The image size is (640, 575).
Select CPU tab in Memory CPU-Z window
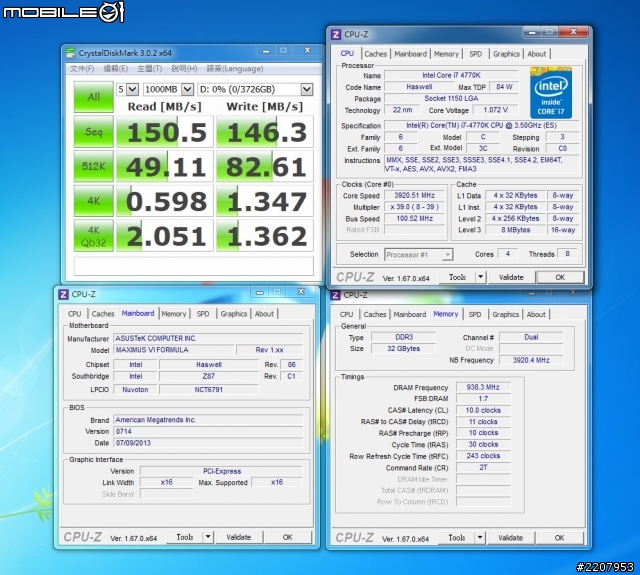click(x=346, y=315)
